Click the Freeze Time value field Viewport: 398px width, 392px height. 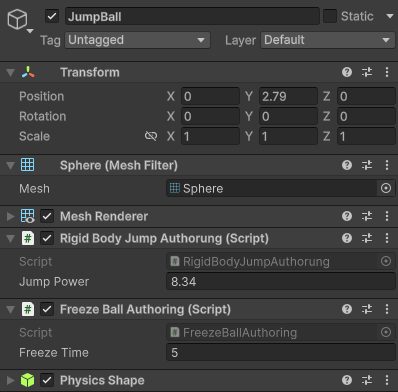click(x=281, y=352)
